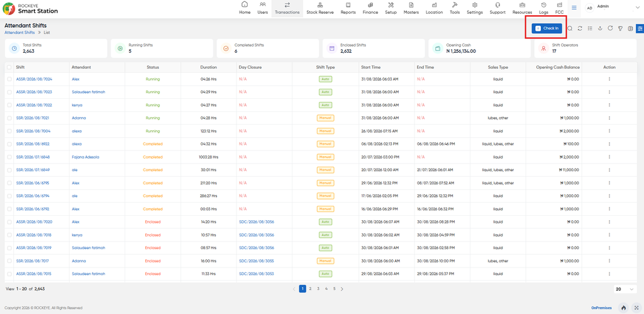Click the download export icon
This screenshot has width=644, height=314.
click(x=600, y=28)
